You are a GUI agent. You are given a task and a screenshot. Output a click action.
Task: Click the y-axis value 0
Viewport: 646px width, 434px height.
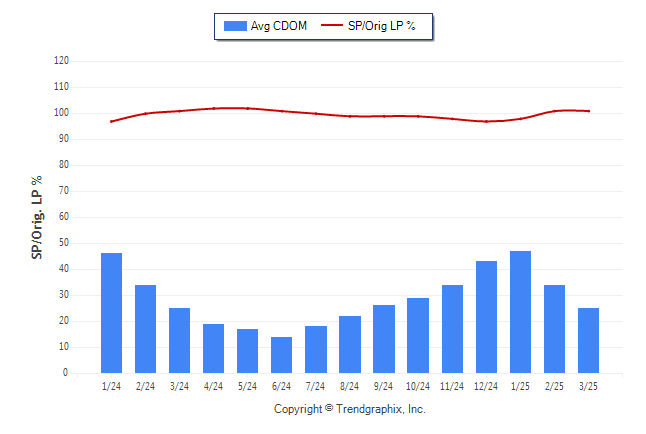click(66, 373)
